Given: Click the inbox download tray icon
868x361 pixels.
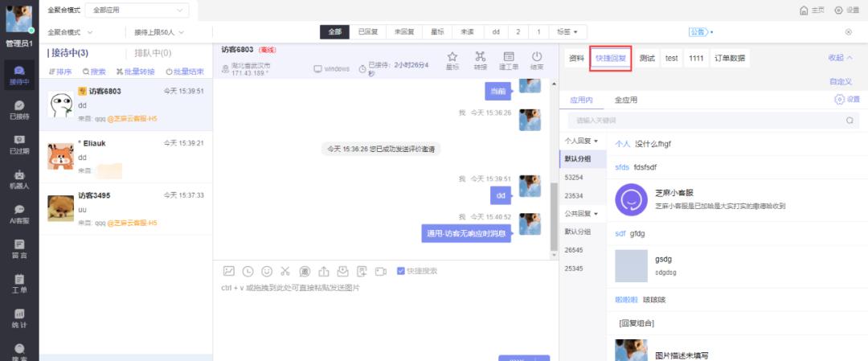Looking at the screenshot, I should tap(342, 271).
